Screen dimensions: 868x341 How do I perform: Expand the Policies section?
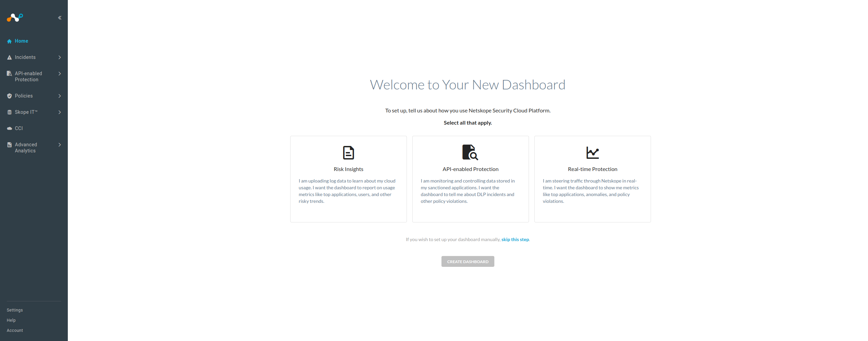point(60,96)
